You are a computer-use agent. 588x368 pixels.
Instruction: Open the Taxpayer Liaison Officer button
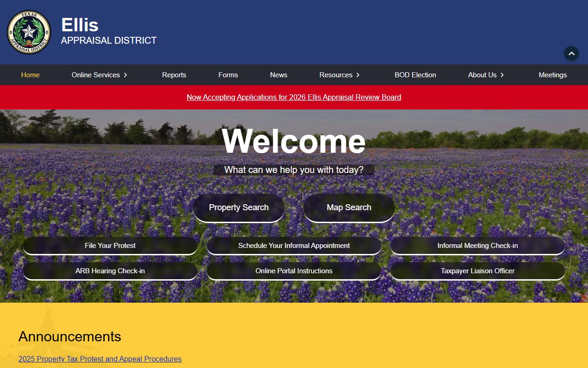478,271
